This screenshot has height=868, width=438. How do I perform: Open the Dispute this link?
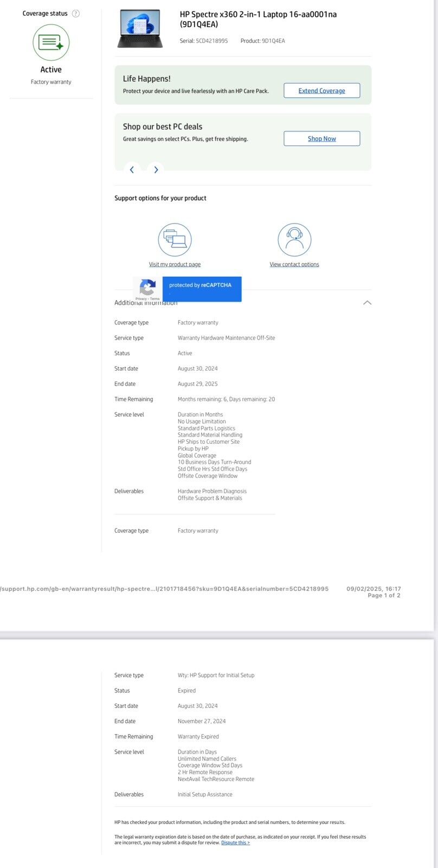235,843
